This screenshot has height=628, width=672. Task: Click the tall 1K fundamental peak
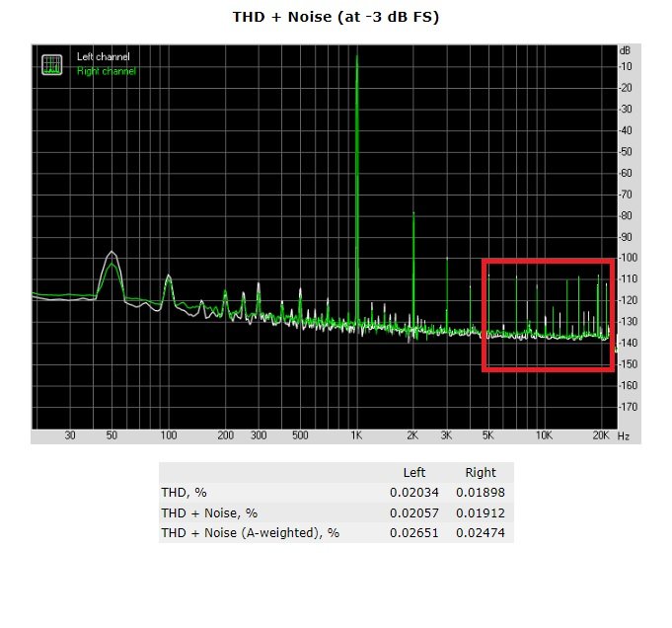356,148
